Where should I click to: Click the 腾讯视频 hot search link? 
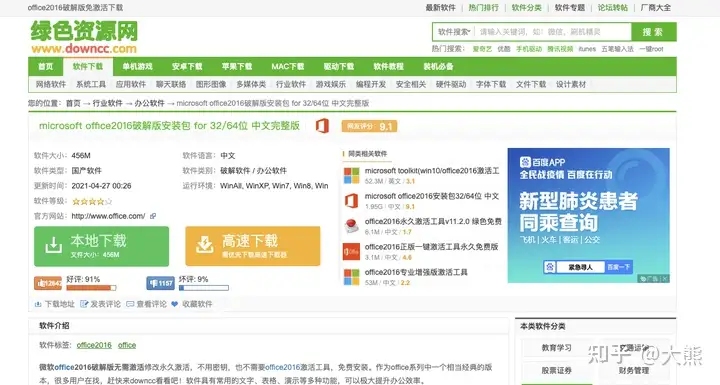click(x=560, y=49)
